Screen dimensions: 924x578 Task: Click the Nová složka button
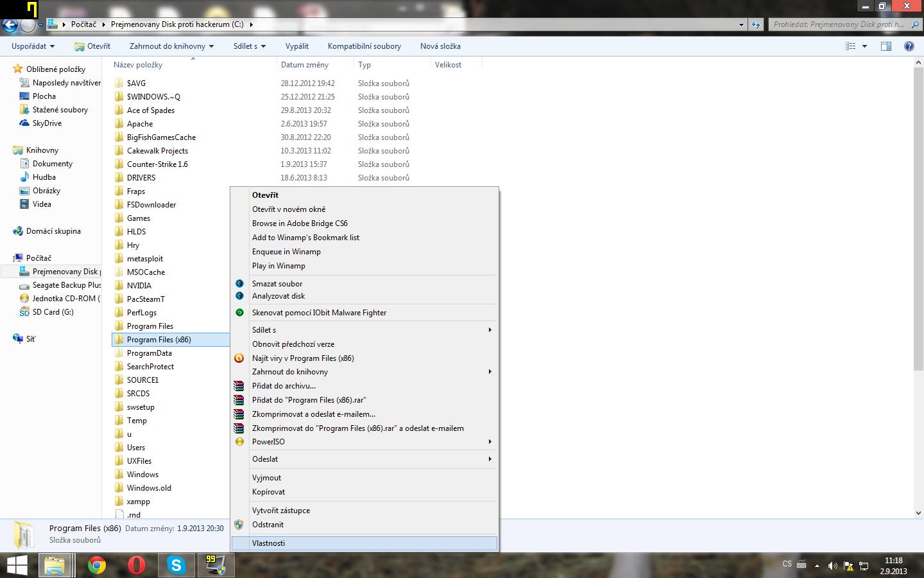point(440,46)
